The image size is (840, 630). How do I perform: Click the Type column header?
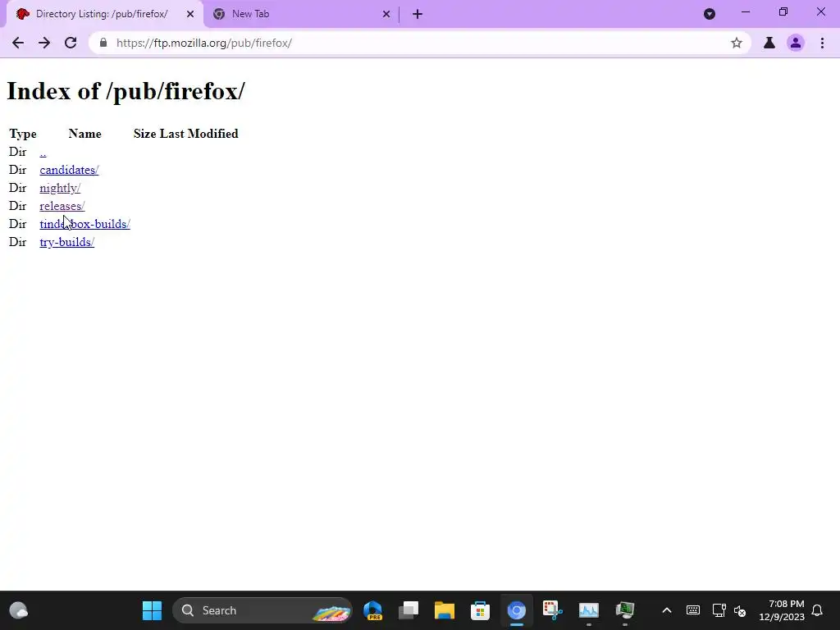[22, 134]
